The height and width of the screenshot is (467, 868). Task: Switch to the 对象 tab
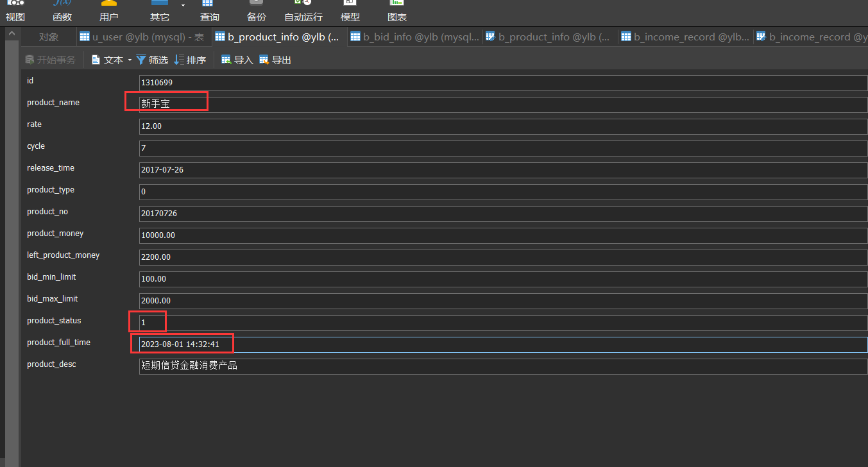click(x=49, y=37)
